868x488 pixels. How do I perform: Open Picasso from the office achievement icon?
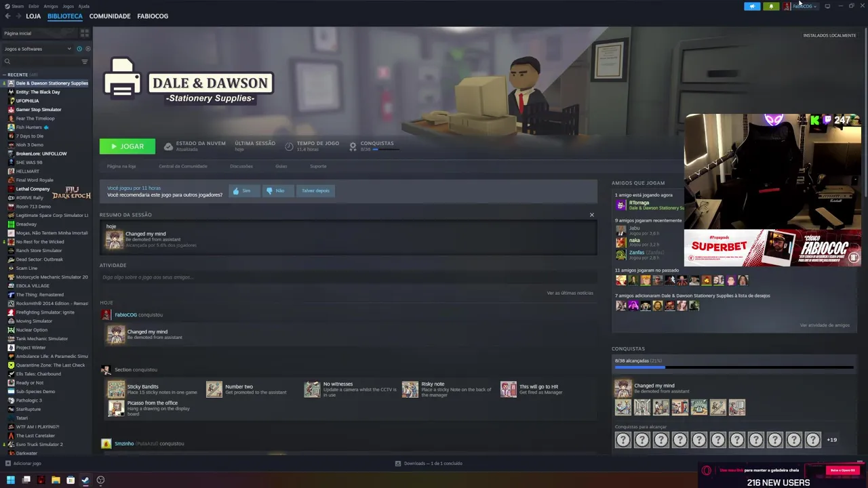(116, 407)
